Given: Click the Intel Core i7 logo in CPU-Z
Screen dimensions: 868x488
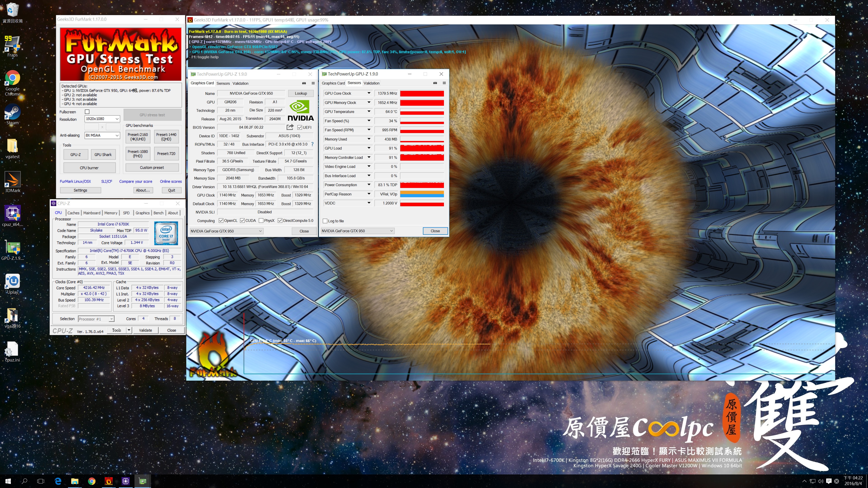Looking at the screenshot, I should (x=166, y=233).
